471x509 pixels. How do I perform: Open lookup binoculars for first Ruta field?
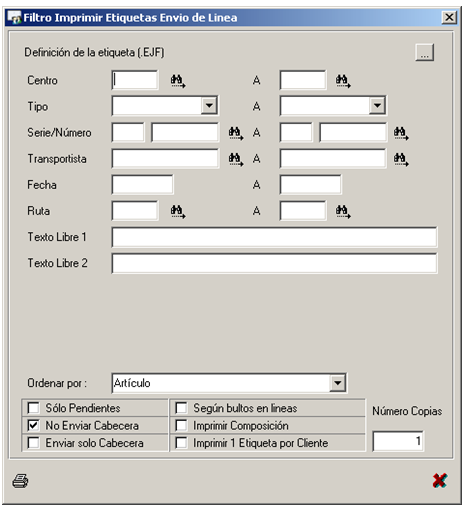178,212
